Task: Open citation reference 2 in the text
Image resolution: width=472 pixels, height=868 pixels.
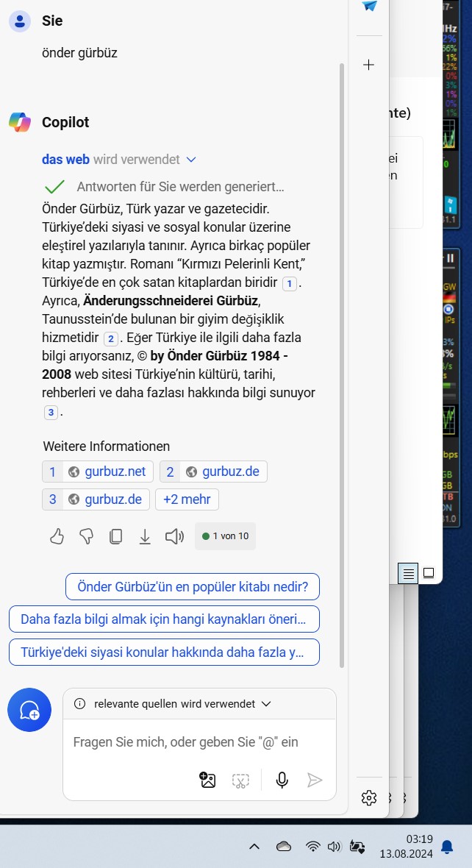Action: click(x=111, y=338)
